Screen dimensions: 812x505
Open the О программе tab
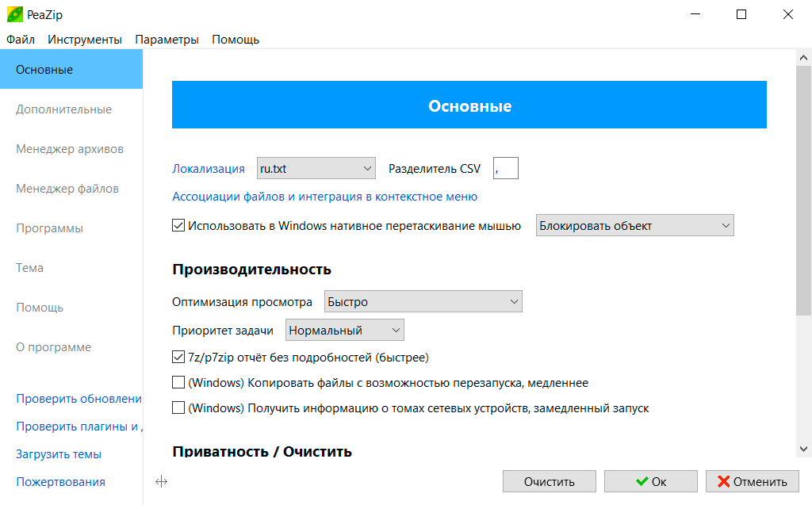point(53,347)
